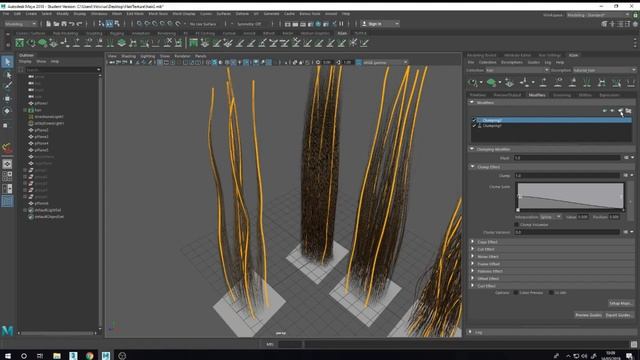Click the Windows Start button

pyautogui.click(x=7, y=356)
